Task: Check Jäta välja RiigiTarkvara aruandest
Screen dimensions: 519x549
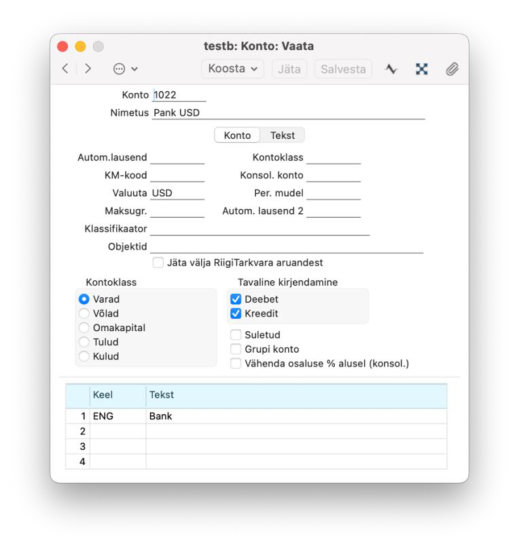Action: [158, 263]
